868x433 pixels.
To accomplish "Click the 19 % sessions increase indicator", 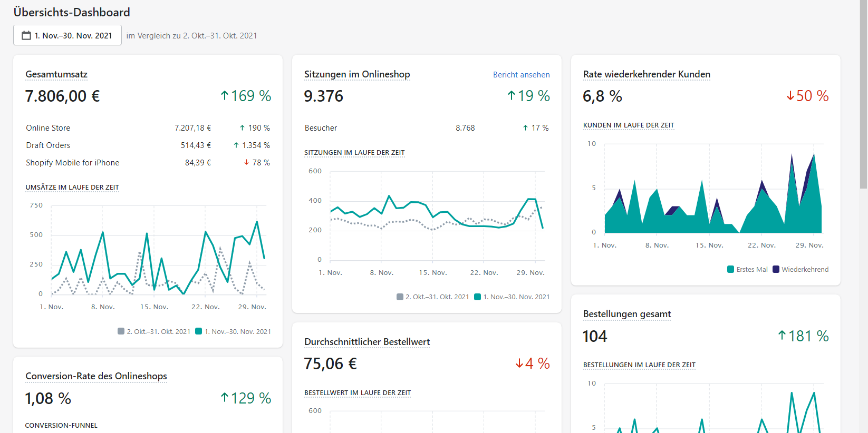I will pos(528,96).
